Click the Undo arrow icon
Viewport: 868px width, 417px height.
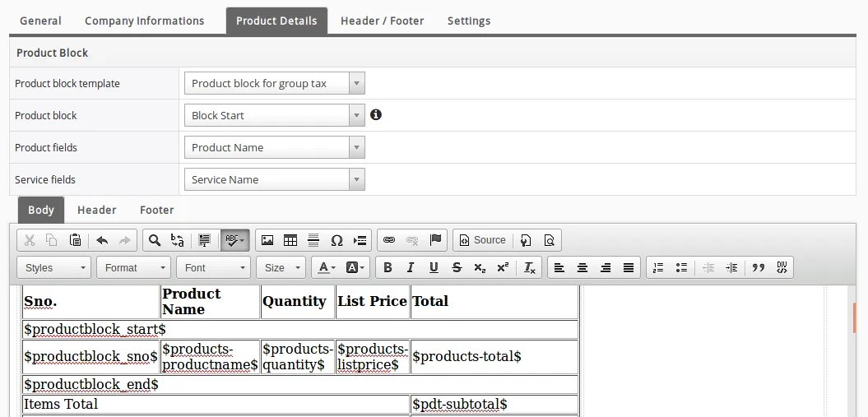point(102,240)
